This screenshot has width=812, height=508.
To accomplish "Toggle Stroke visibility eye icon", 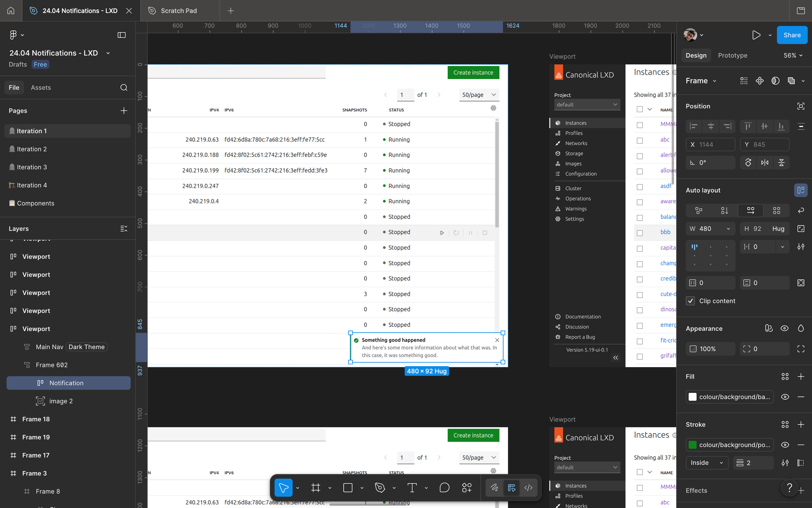I will [x=785, y=445].
